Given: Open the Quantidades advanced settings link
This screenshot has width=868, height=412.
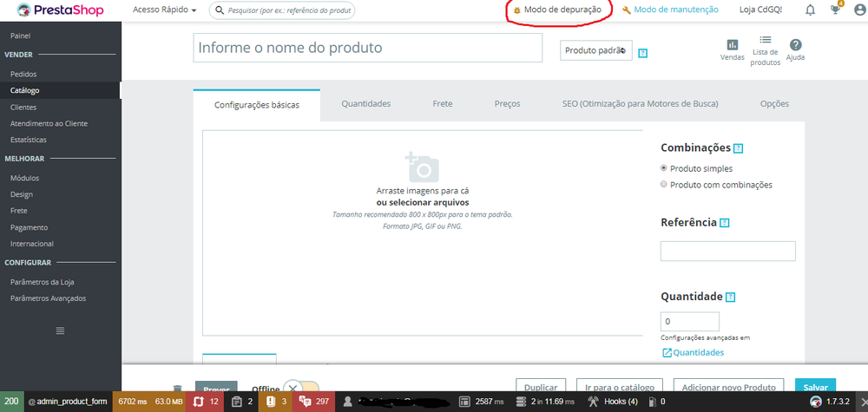Looking at the screenshot, I should coord(693,352).
